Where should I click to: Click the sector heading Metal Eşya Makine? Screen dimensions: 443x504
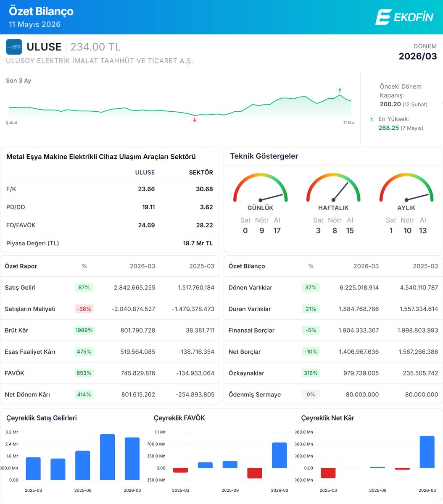(x=101, y=157)
